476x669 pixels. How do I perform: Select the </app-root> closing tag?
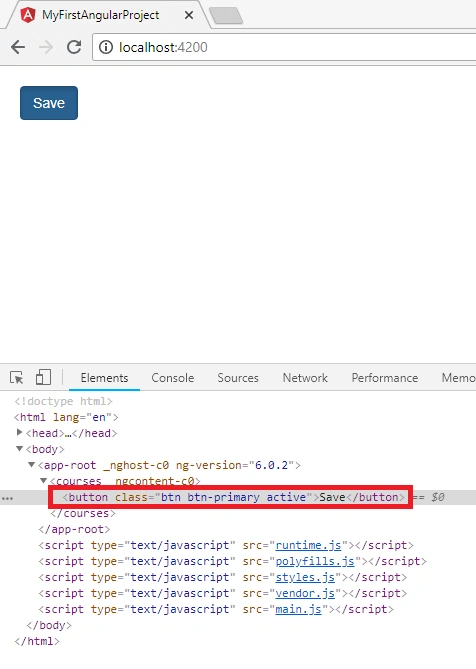click(74, 529)
